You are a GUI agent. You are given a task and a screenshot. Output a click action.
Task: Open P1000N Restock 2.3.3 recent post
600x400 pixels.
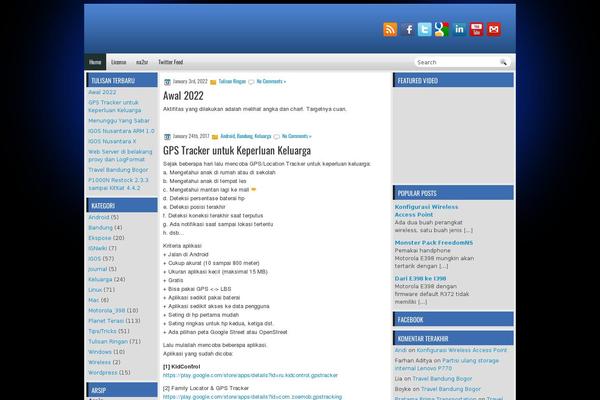118,184
